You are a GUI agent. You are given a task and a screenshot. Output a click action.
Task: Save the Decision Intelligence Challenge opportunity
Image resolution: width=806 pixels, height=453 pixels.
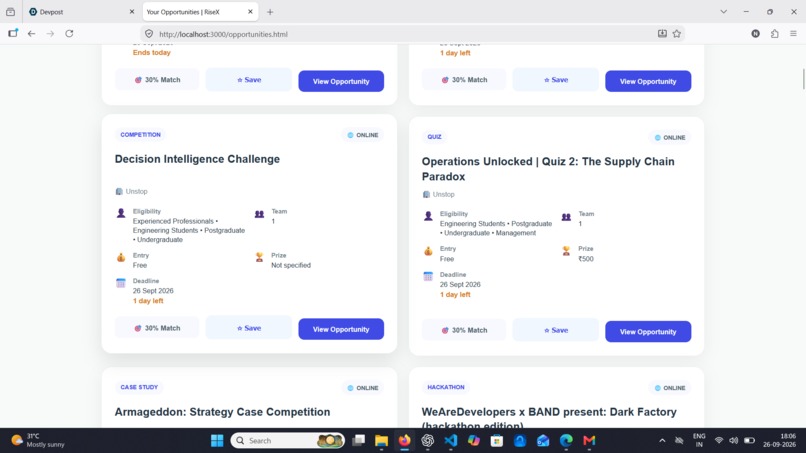249,328
